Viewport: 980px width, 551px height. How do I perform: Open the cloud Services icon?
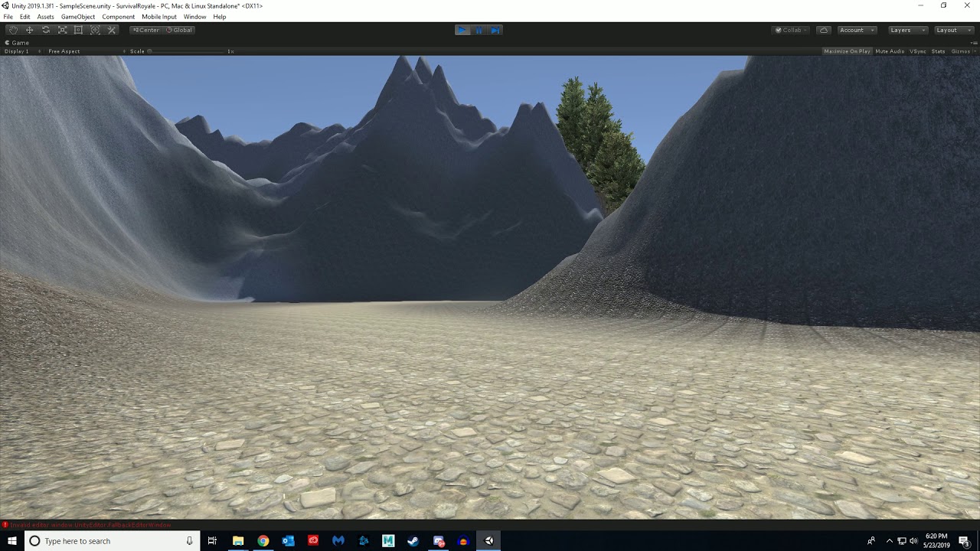pos(824,30)
